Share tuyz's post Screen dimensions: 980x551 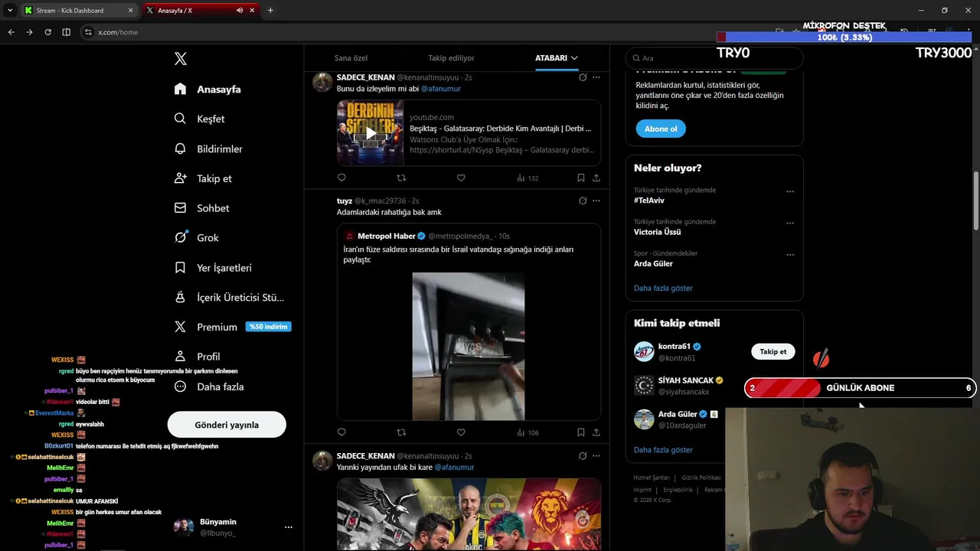[x=596, y=432]
